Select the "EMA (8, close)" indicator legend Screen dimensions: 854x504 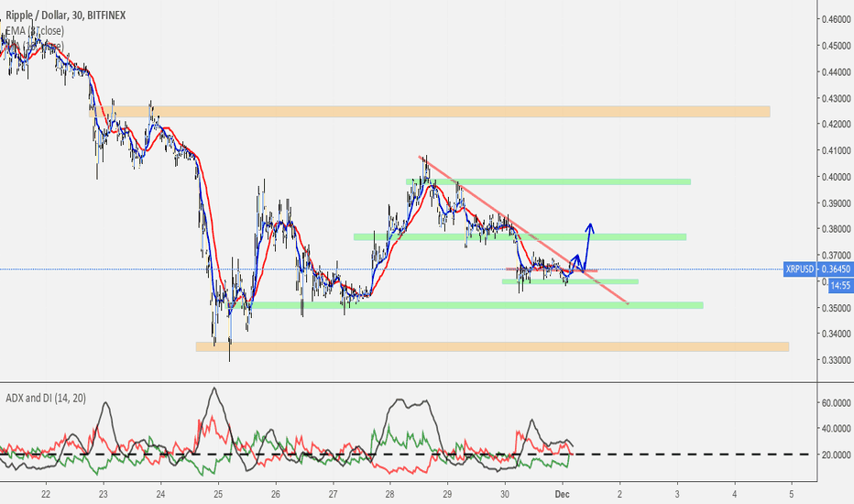tap(34, 30)
